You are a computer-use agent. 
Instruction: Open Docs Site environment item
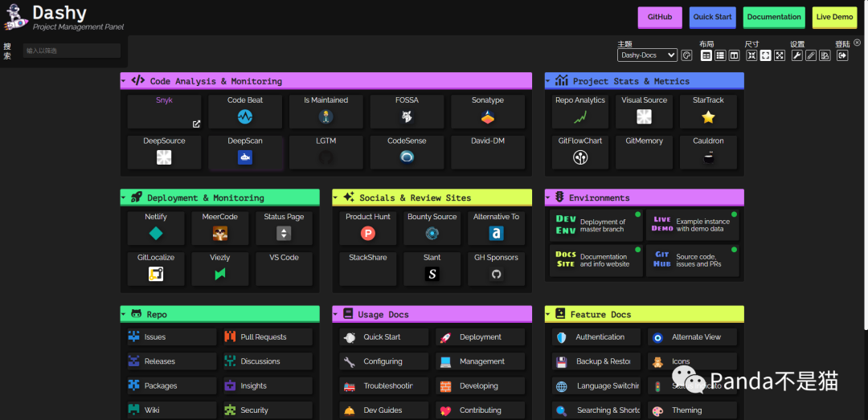(x=596, y=261)
